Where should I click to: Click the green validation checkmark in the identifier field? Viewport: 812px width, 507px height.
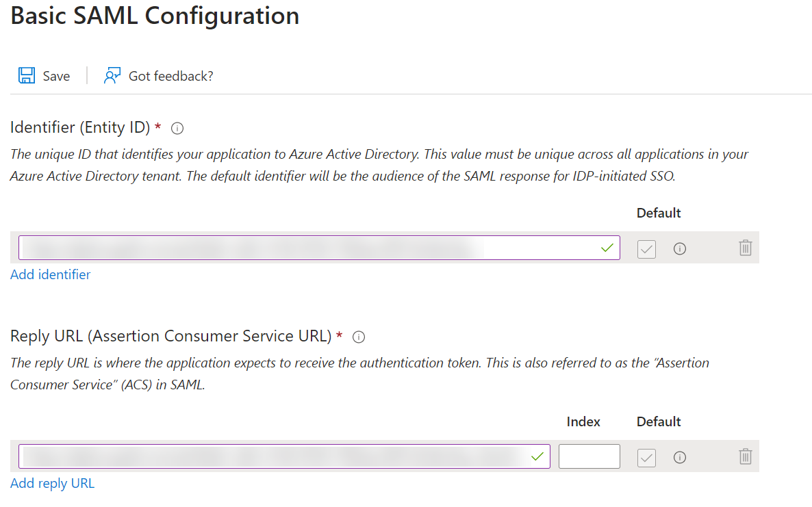[x=607, y=248]
